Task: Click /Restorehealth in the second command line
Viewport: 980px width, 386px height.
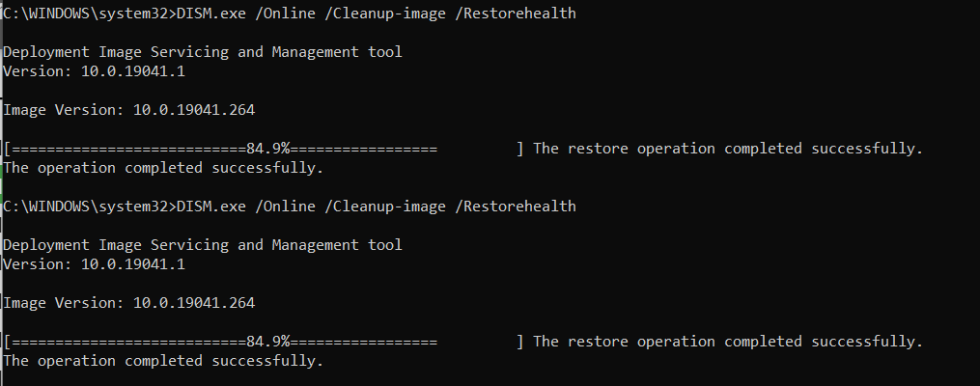Action: tap(517, 207)
